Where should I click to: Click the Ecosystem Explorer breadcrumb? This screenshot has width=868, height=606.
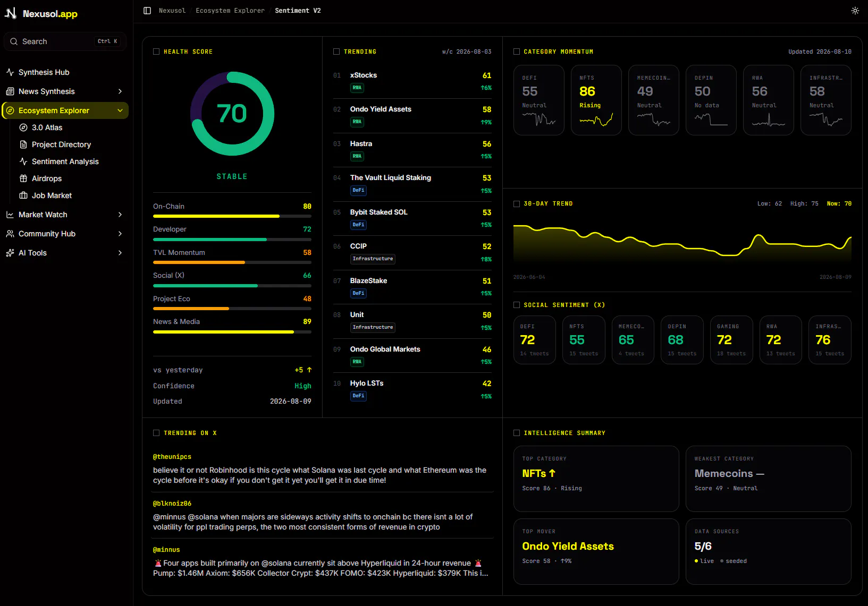(230, 11)
